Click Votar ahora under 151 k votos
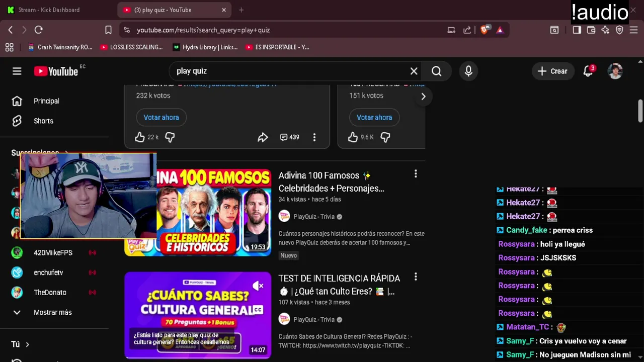This screenshot has width=644, height=362. coord(374,118)
